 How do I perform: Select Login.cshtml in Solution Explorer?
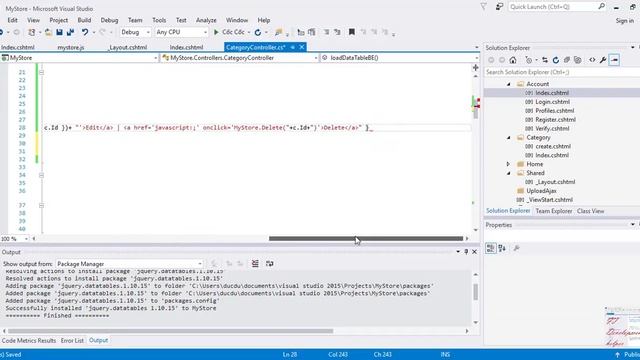pyautogui.click(x=552, y=102)
